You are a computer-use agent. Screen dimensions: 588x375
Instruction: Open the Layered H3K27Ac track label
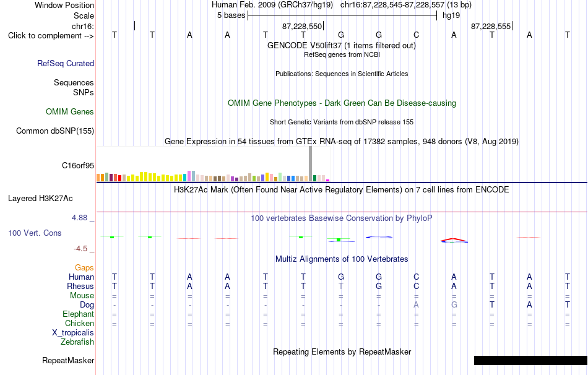(x=40, y=199)
